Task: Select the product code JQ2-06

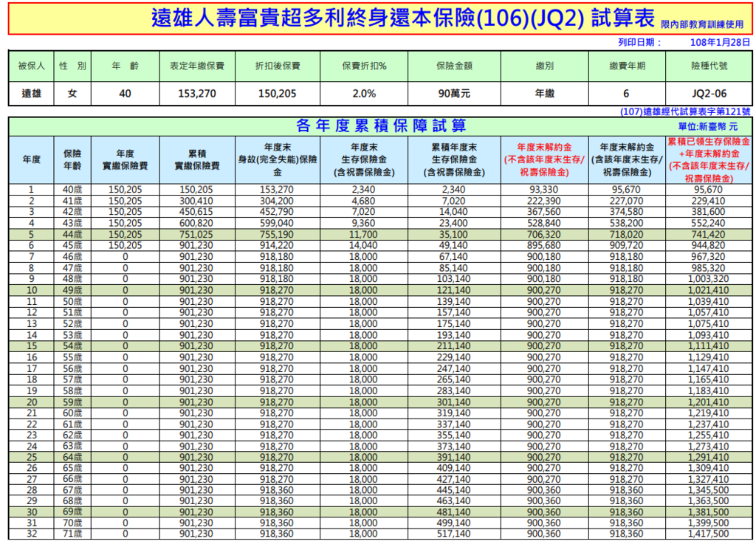Action: point(709,94)
